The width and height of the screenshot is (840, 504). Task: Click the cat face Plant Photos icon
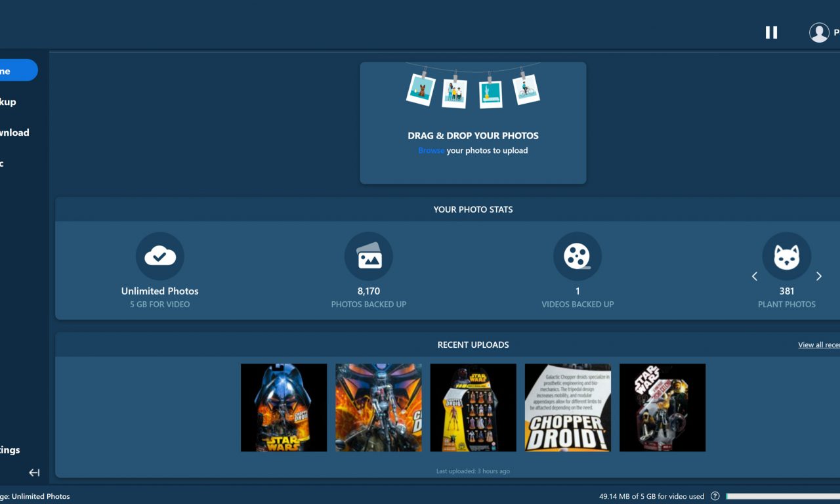click(786, 257)
